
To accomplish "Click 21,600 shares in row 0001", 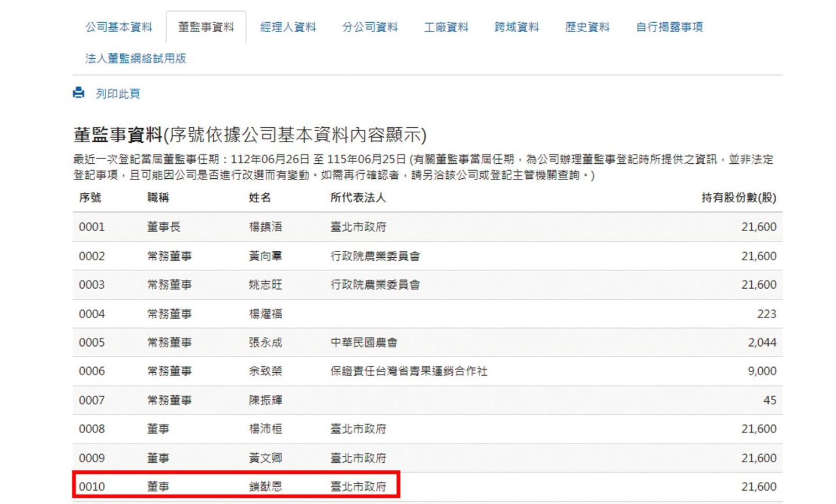I will 759,226.
